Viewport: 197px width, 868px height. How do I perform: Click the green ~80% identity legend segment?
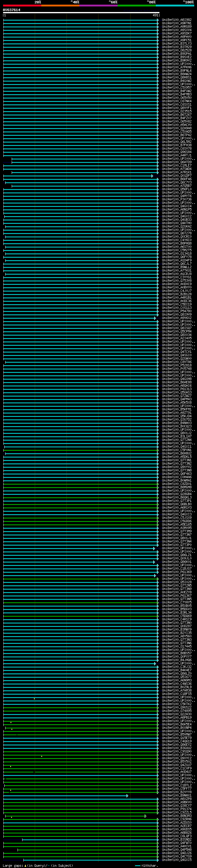pos(137,6)
